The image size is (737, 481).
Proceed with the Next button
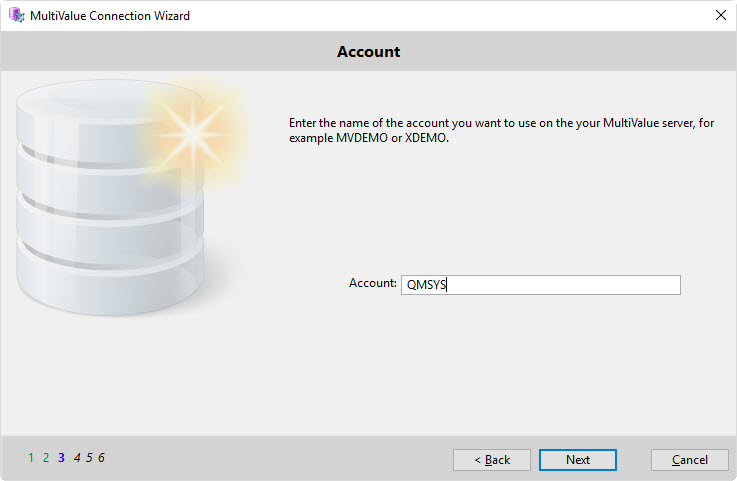click(578, 459)
